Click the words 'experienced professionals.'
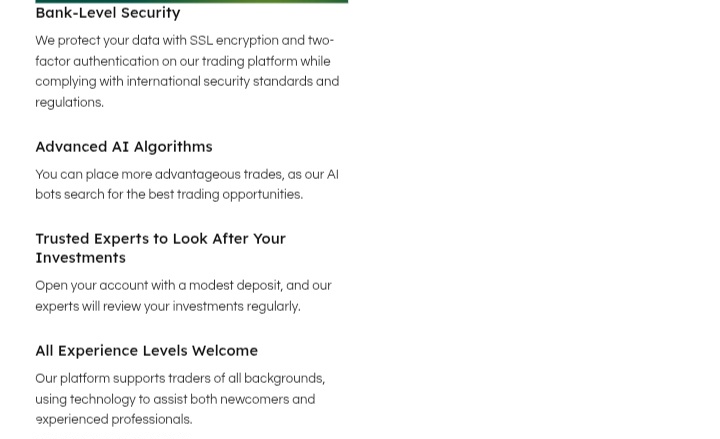The height and width of the screenshot is (439, 720). [114, 420]
